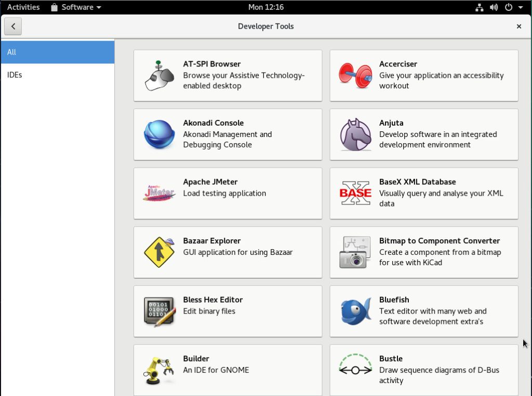The width and height of the screenshot is (532, 396).
Task: Click the Bluefish blue fish icon
Action: tap(355, 311)
